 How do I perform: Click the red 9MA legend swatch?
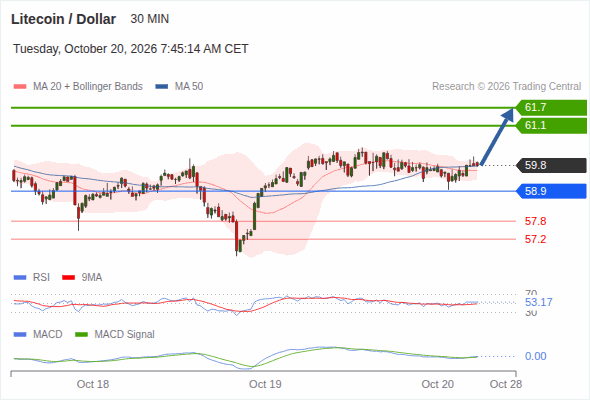coord(68,278)
